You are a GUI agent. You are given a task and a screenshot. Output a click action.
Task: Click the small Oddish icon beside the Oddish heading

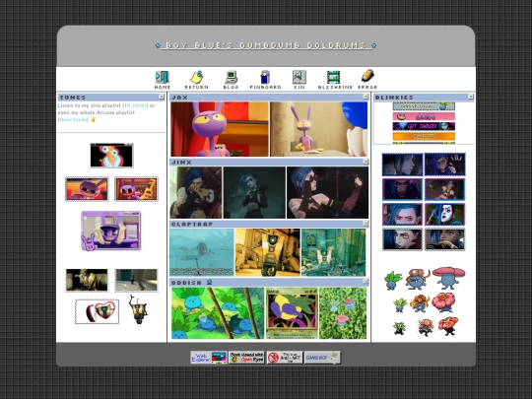click(x=209, y=282)
